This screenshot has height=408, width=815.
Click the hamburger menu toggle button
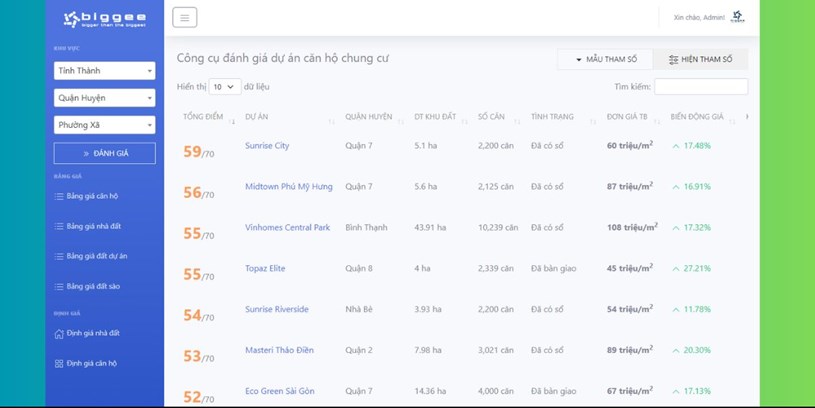coord(185,18)
